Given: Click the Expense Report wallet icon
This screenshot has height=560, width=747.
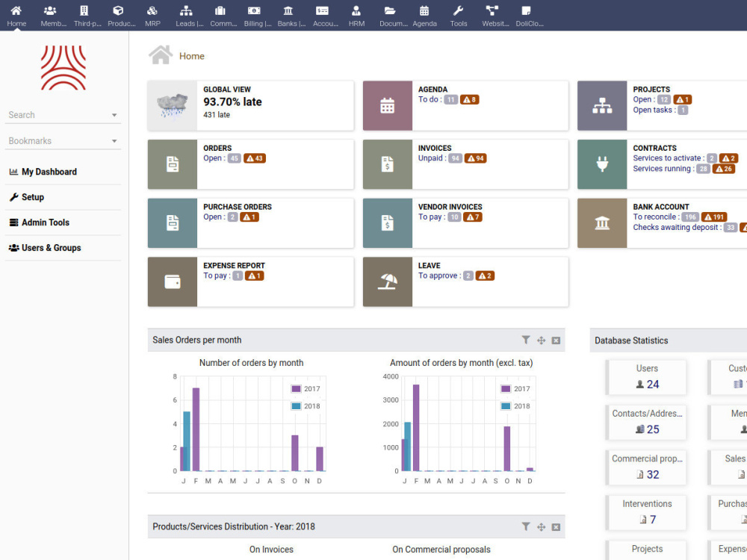Looking at the screenshot, I should tap(172, 281).
